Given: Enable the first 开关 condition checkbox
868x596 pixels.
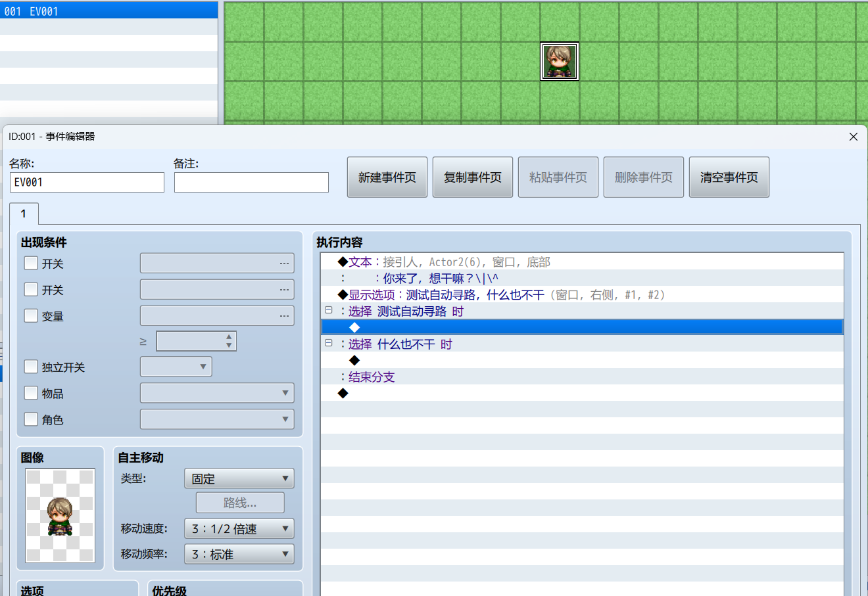Looking at the screenshot, I should 31,263.
